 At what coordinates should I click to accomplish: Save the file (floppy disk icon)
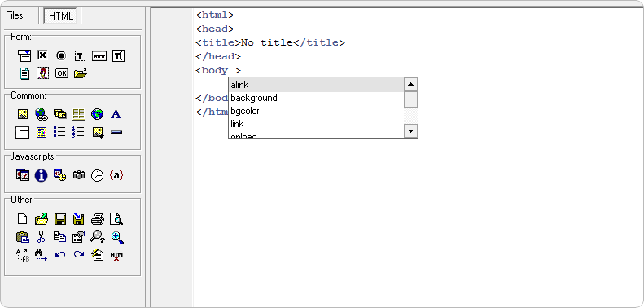[x=60, y=219]
